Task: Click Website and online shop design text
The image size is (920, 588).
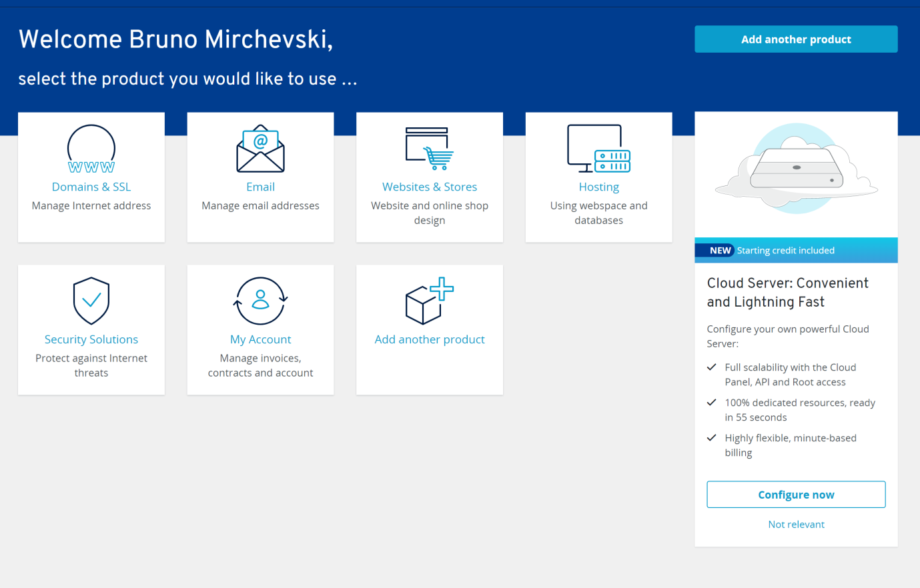Action: tap(430, 213)
